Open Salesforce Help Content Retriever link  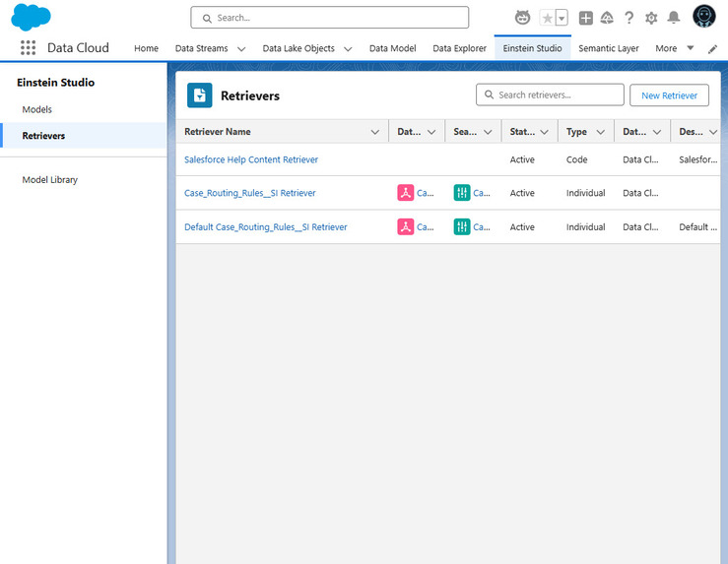(251, 159)
